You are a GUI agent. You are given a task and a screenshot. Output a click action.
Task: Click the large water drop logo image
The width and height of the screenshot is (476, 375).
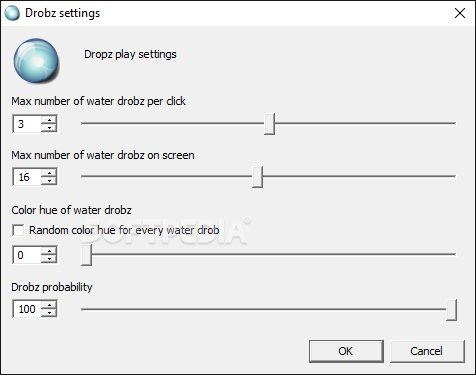pyautogui.click(x=37, y=61)
